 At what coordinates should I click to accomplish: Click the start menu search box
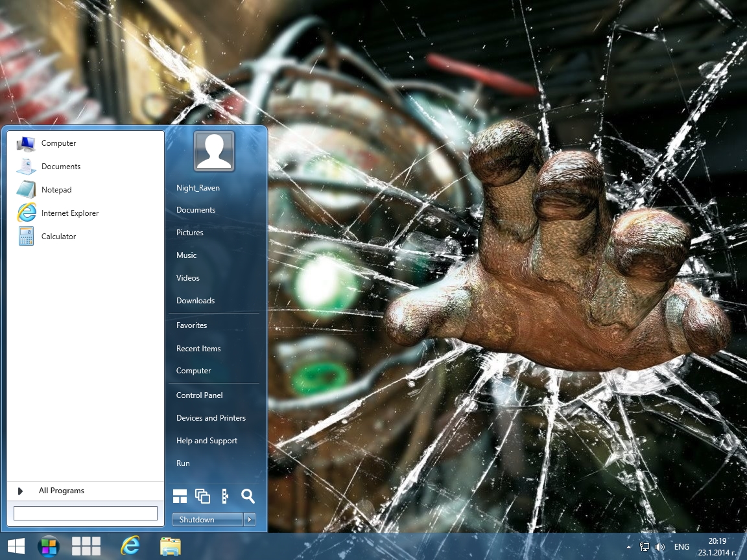click(x=86, y=513)
